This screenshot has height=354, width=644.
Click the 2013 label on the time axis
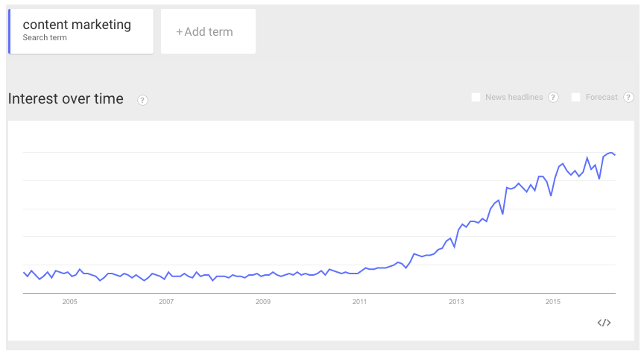pyautogui.click(x=456, y=302)
